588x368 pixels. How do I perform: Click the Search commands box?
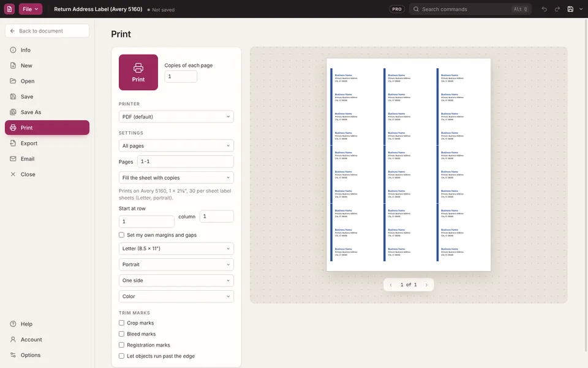470,9
